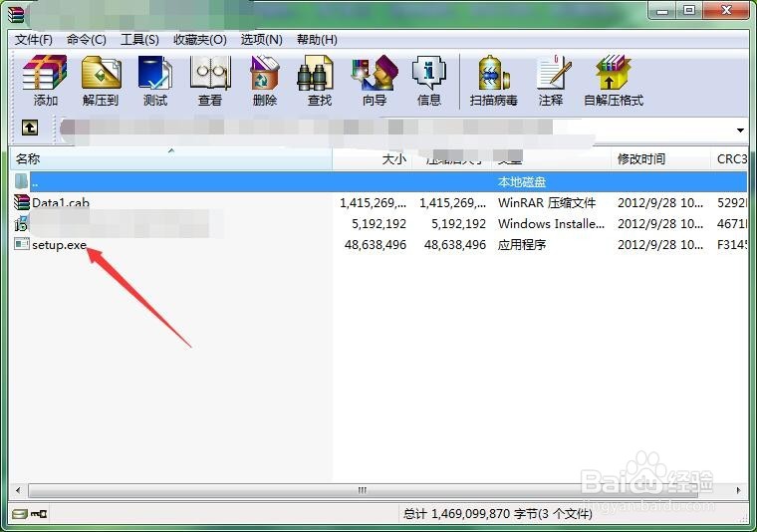The width and height of the screenshot is (757, 532).
Task: Click the horizontal scrollbar thumb
Action: point(363,490)
